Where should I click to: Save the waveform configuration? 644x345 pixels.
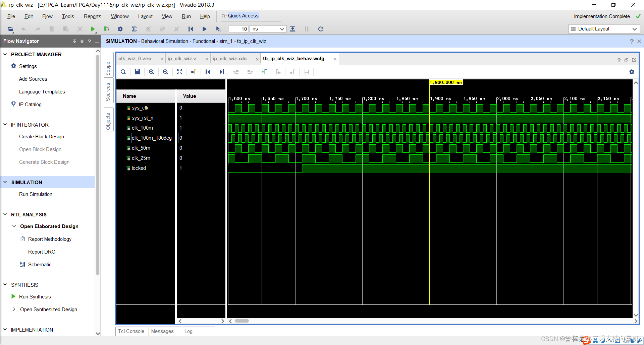click(x=137, y=72)
